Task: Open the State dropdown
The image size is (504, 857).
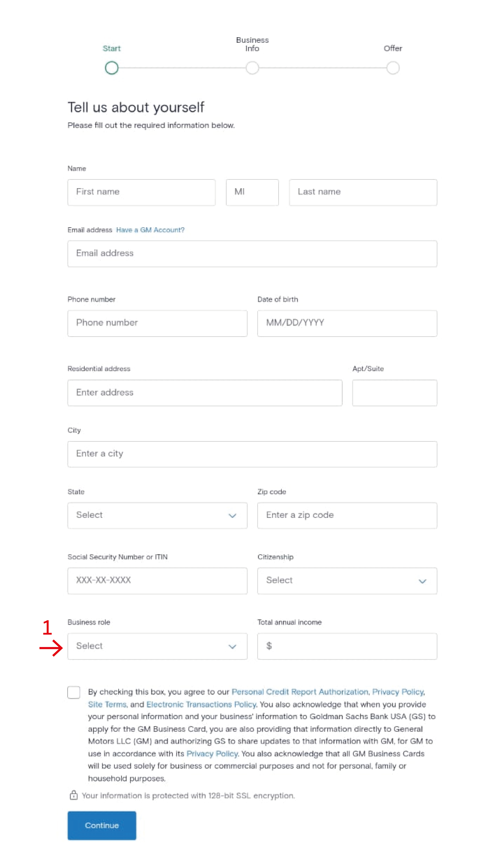Action: (x=157, y=516)
